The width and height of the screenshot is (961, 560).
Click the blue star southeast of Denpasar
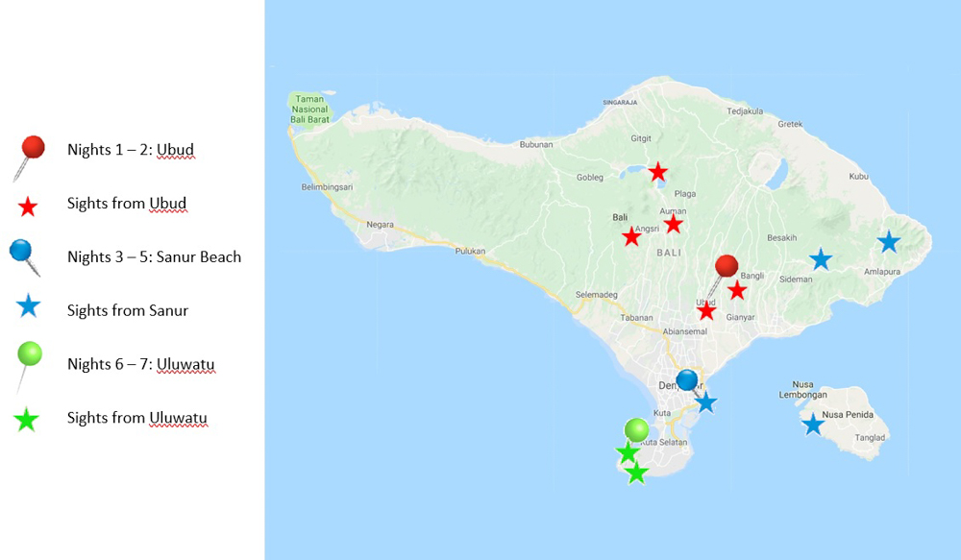(x=706, y=402)
